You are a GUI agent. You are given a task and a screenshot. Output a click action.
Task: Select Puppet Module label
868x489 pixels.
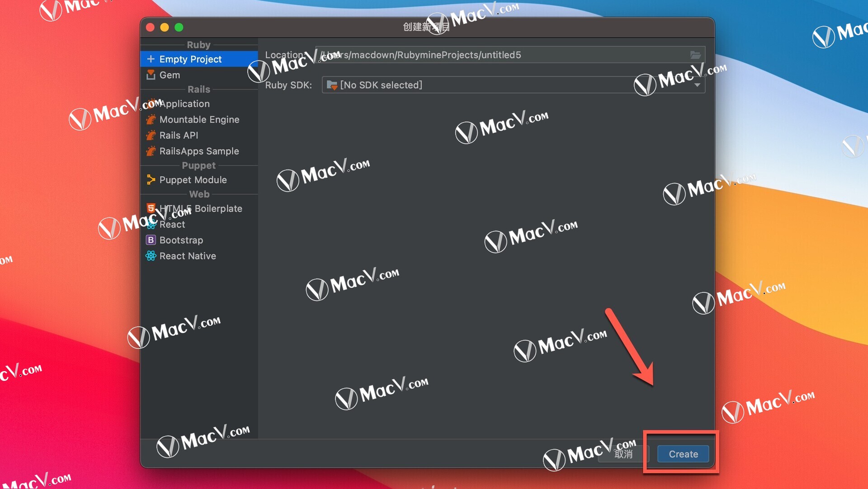pyautogui.click(x=193, y=180)
